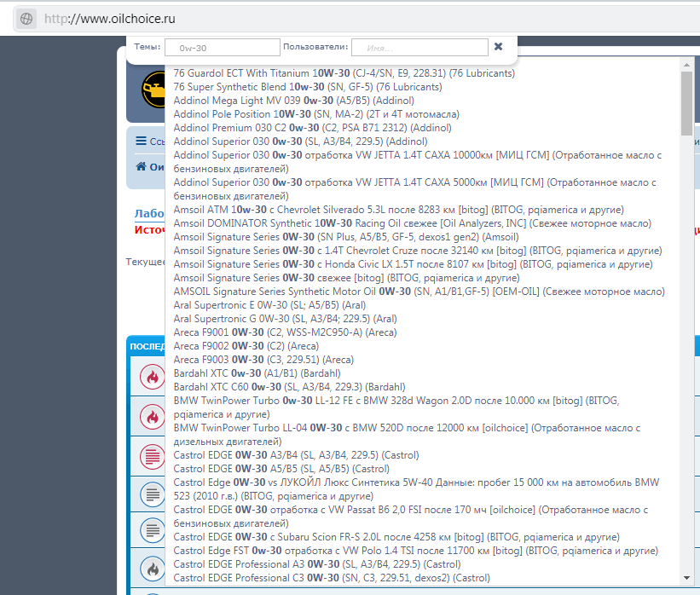Grab the suggestion list scrollbar thumb
The width and height of the screenshot is (700, 595).
click(686, 103)
